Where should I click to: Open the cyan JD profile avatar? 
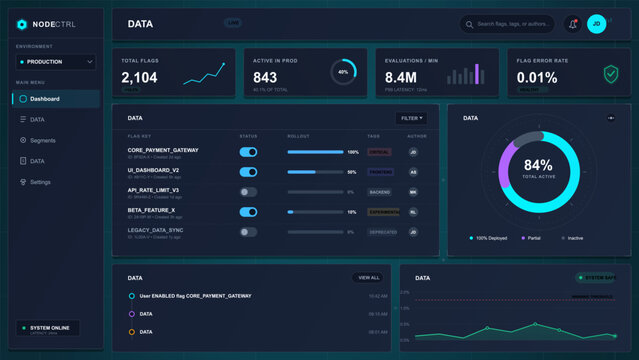596,24
